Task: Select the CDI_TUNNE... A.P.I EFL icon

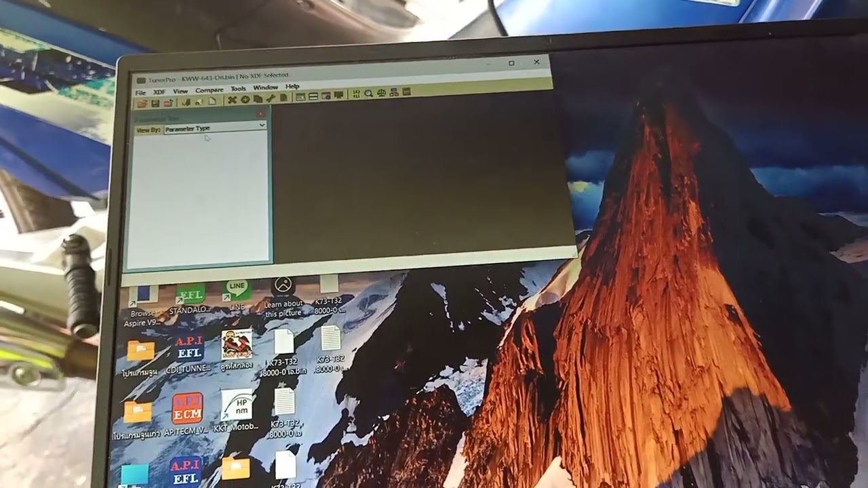Action: pyautogui.click(x=189, y=354)
